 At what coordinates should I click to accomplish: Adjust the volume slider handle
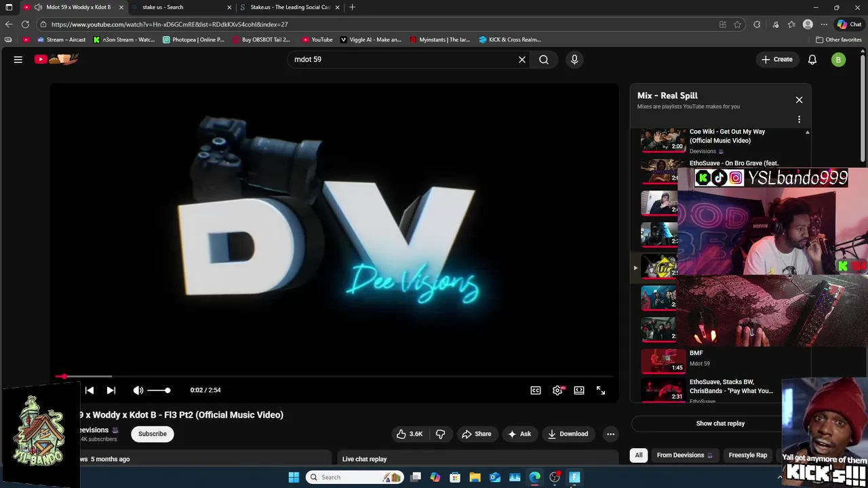coord(167,390)
